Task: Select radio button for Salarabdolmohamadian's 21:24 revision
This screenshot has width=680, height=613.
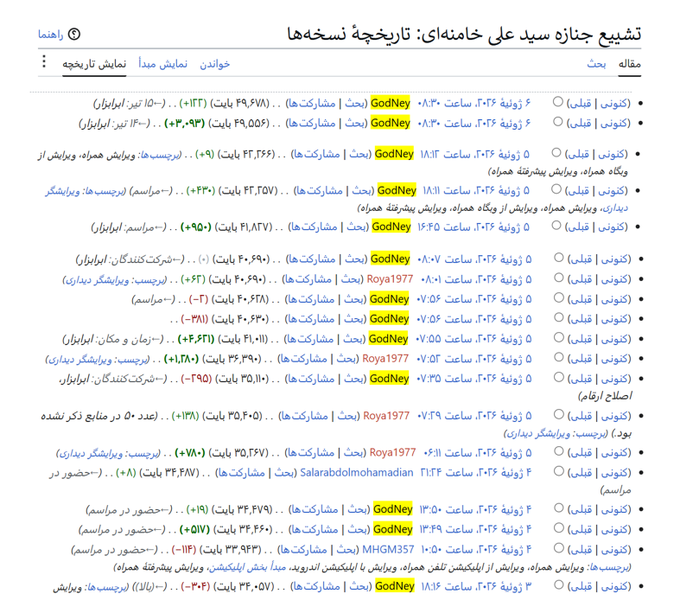Action: point(559,472)
